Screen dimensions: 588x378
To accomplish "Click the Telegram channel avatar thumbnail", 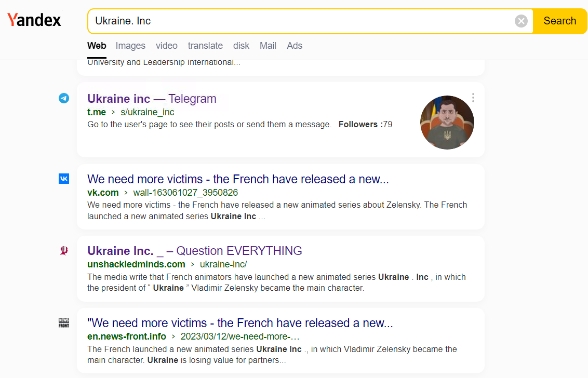I will point(447,122).
